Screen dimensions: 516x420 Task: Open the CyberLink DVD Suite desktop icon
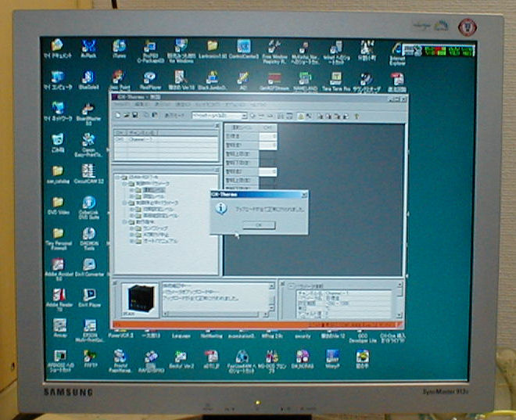point(88,208)
